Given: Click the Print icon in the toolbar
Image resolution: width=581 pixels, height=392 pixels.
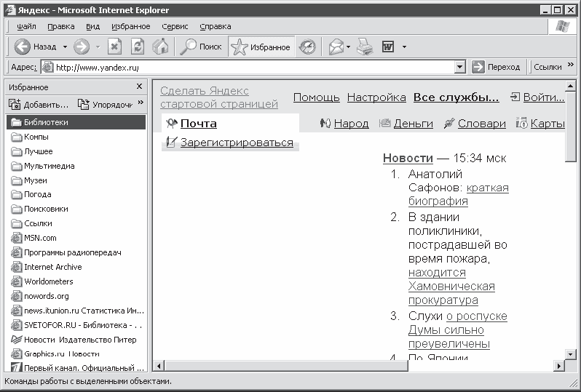Looking at the screenshot, I should (365, 47).
